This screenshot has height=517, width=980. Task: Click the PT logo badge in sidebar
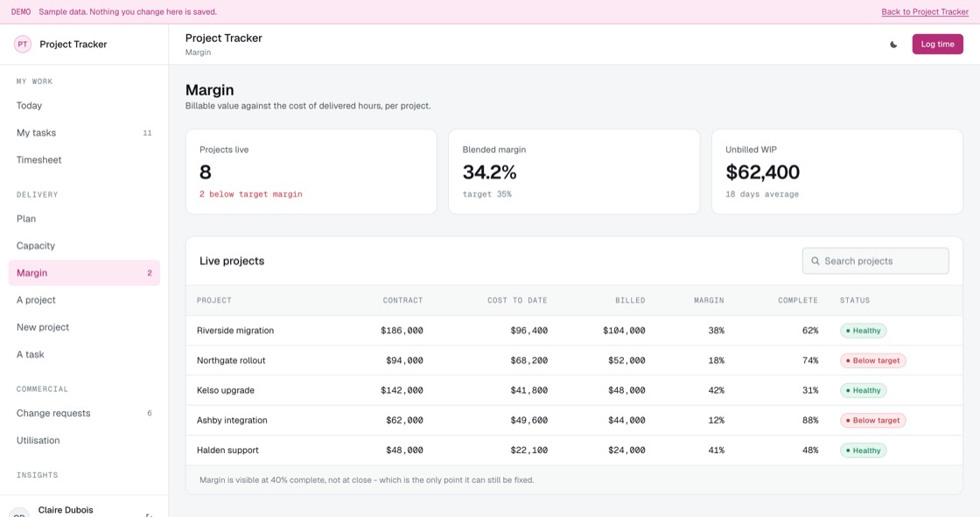click(23, 45)
